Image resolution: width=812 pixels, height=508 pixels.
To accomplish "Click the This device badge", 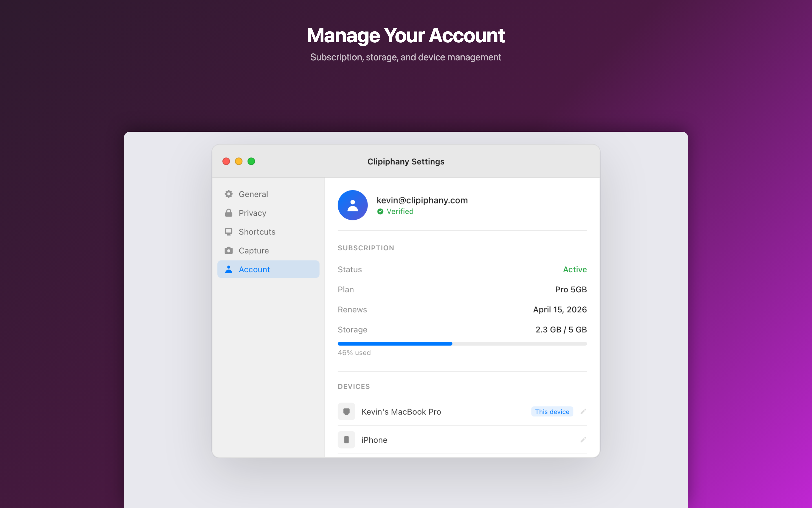I will tap(552, 411).
